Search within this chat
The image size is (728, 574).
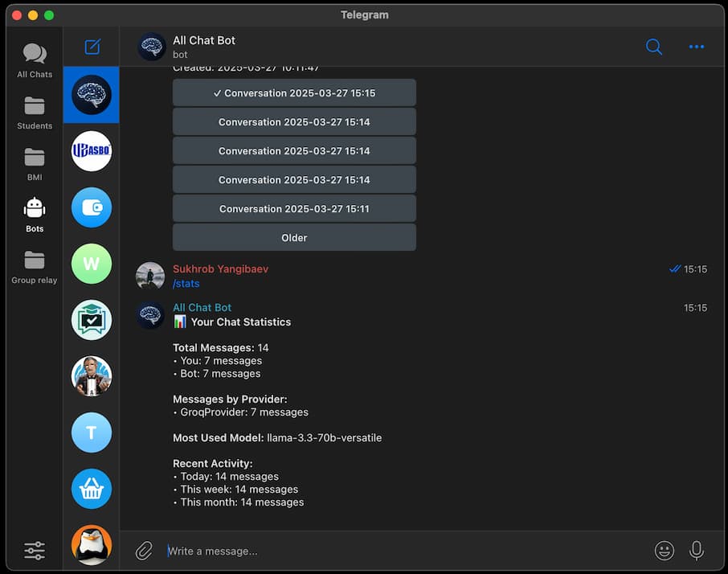pyautogui.click(x=654, y=47)
